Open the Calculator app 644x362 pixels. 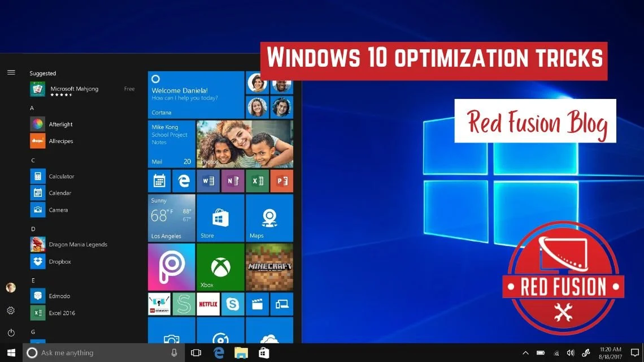[x=56, y=176]
